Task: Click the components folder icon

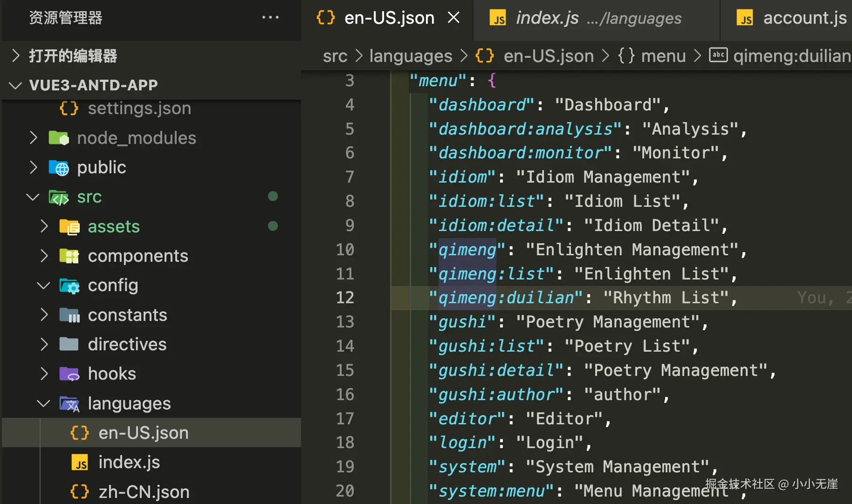Action: pos(69,256)
